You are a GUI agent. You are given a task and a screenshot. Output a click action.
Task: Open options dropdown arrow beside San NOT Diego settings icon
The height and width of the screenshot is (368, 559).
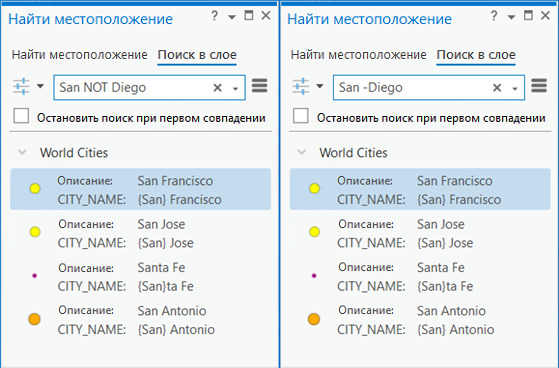click(40, 86)
